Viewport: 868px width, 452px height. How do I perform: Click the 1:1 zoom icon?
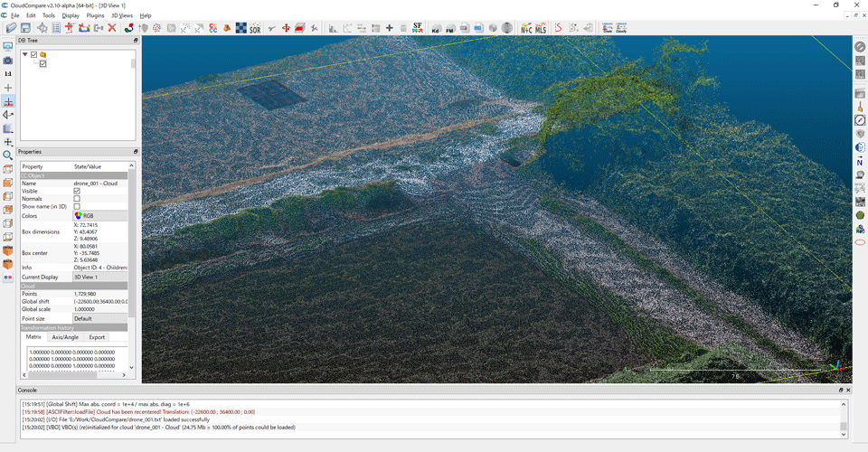pos(8,73)
